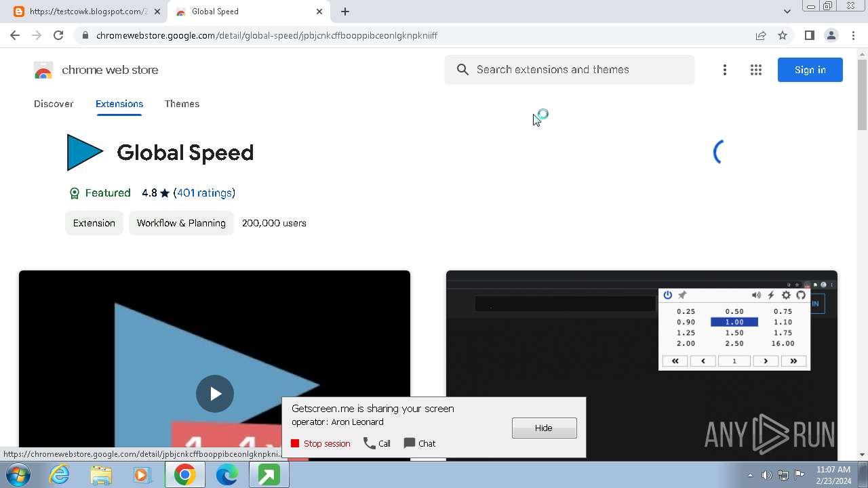
Task: Reload the current page
Action: tap(58, 35)
